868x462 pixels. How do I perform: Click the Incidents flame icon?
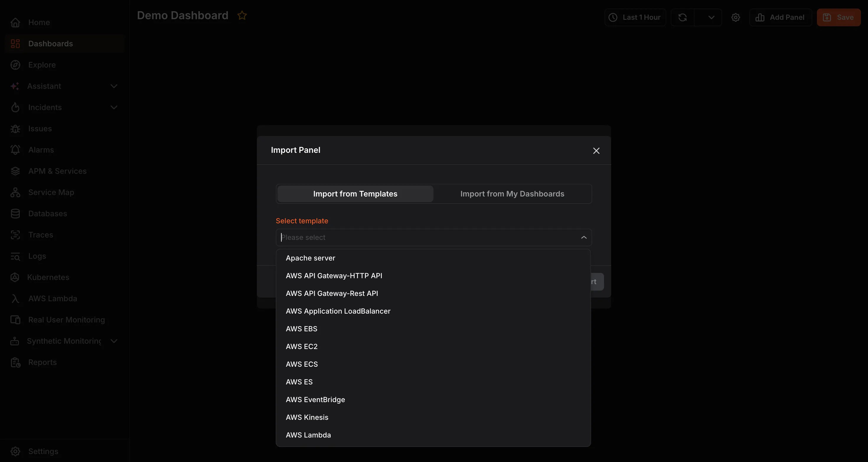tap(15, 107)
